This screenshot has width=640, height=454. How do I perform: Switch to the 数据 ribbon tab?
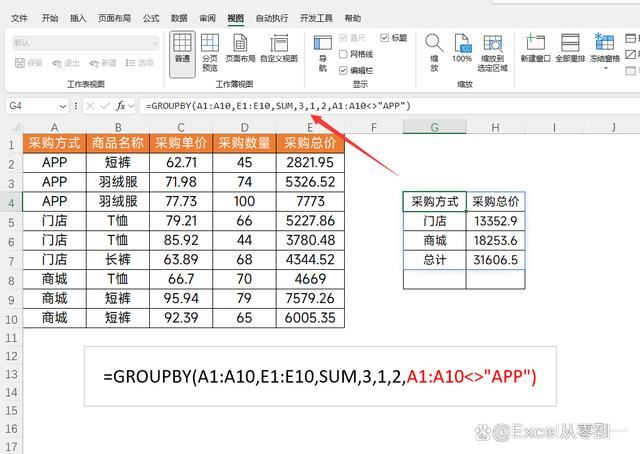point(179,18)
